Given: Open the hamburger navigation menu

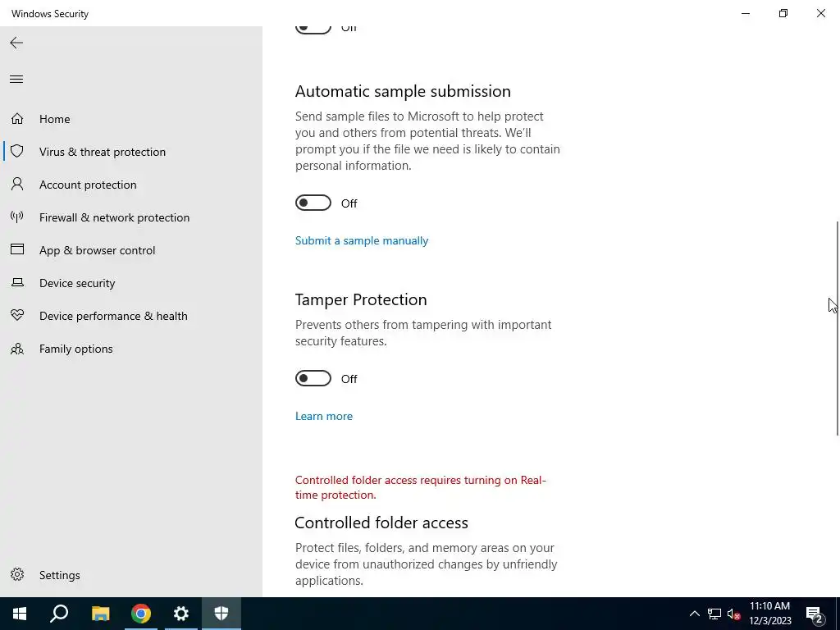Looking at the screenshot, I should (x=16, y=80).
